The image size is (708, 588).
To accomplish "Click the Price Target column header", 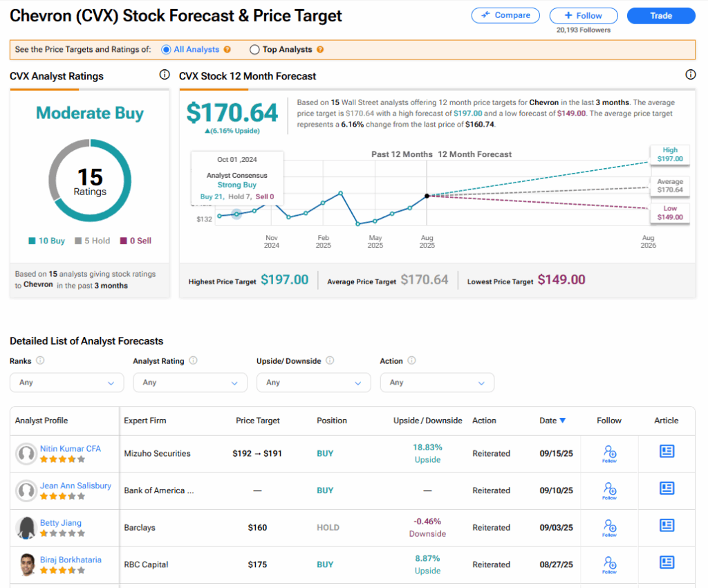I will coord(257,421).
